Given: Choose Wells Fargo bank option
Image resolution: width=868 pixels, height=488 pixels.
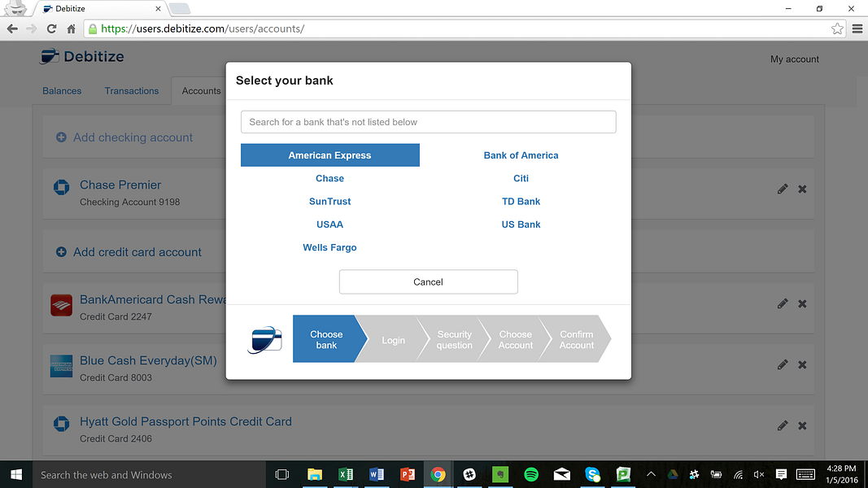Looking at the screenshot, I should pyautogui.click(x=330, y=247).
